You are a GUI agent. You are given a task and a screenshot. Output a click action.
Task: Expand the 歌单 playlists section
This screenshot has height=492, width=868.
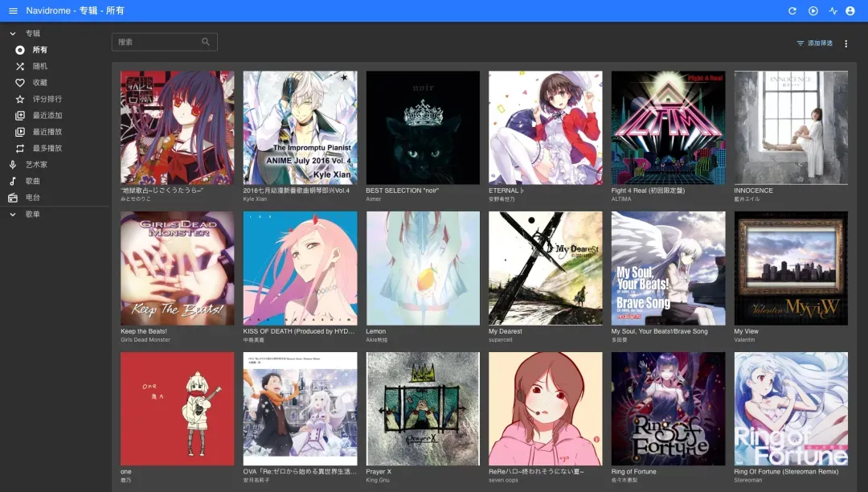click(x=13, y=215)
